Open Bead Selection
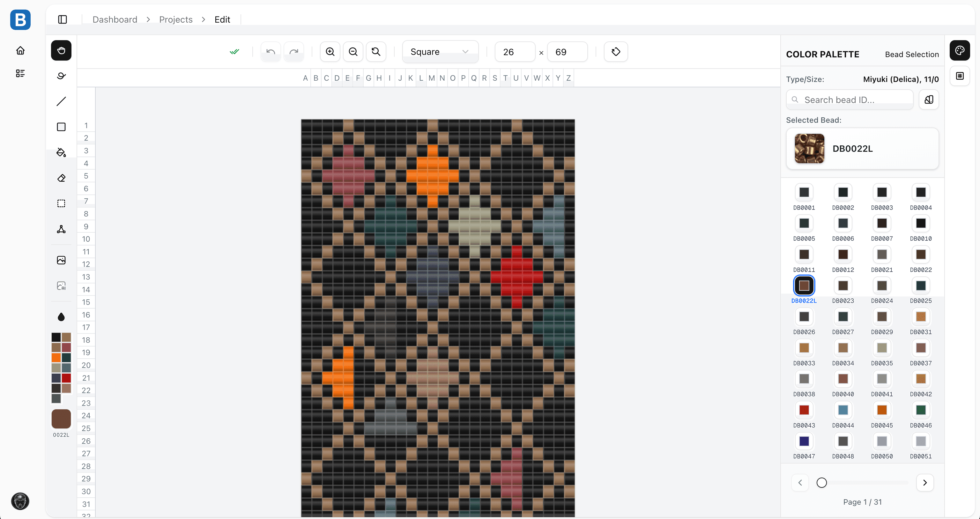This screenshot has height=519, width=980. click(911, 55)
